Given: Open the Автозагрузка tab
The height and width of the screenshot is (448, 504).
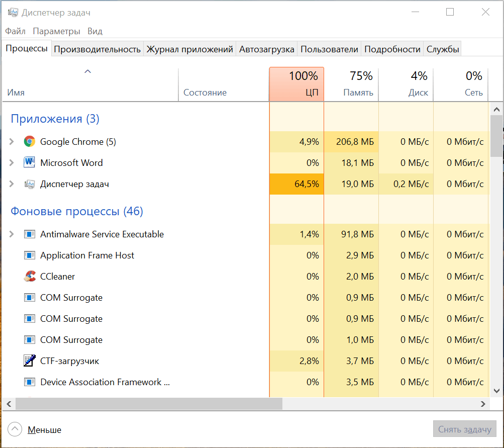Looking at the screenshot, I should pos(266,49).
